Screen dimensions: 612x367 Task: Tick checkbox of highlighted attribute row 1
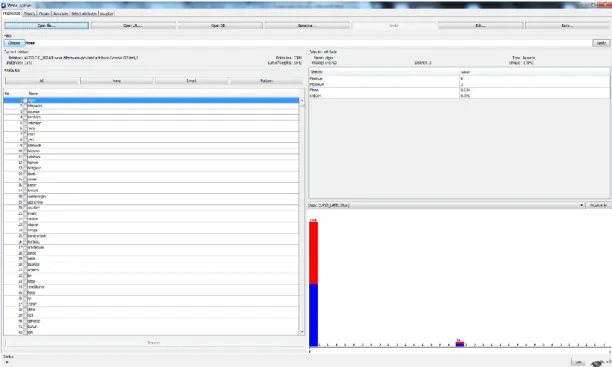click(x=25, y=100)
